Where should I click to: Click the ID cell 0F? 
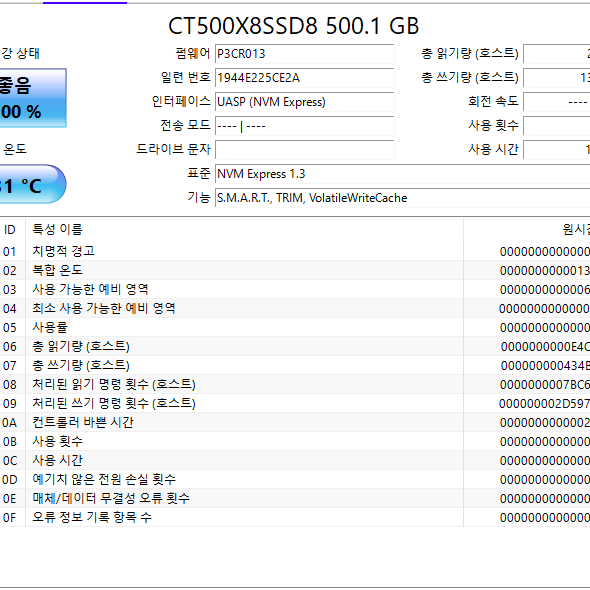tap(9, 518)
